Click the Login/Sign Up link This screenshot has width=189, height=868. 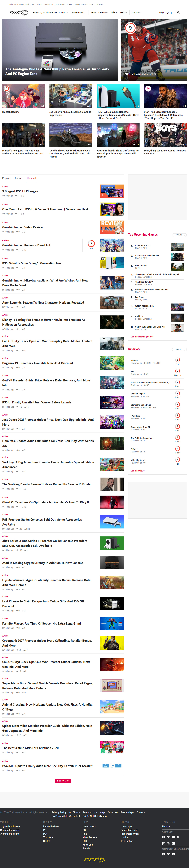[x=166, y=12]
